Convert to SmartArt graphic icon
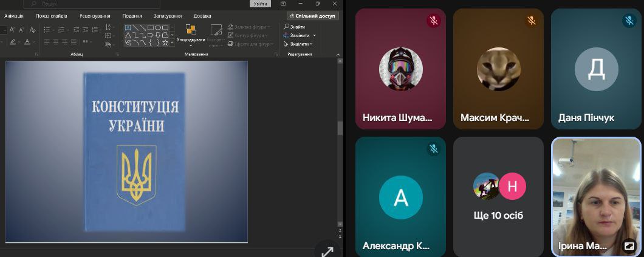This screenshot has height=257, width=644. coord(109,45)
